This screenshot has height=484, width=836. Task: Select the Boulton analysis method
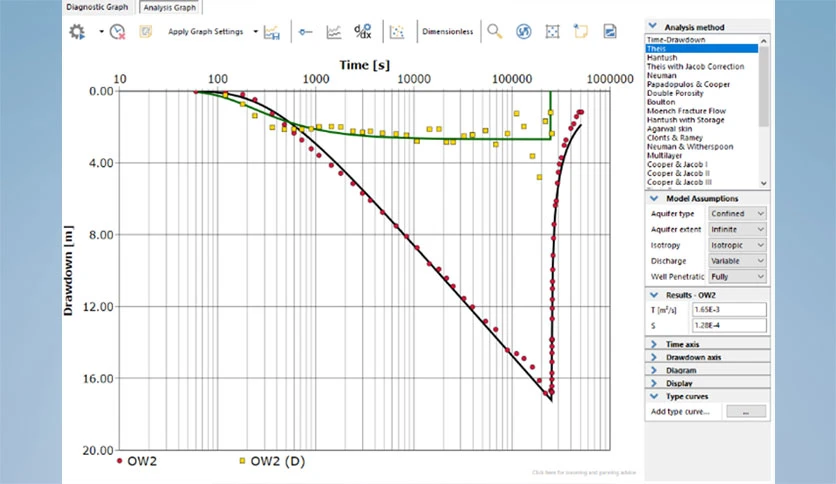click(x=661, y=102)
